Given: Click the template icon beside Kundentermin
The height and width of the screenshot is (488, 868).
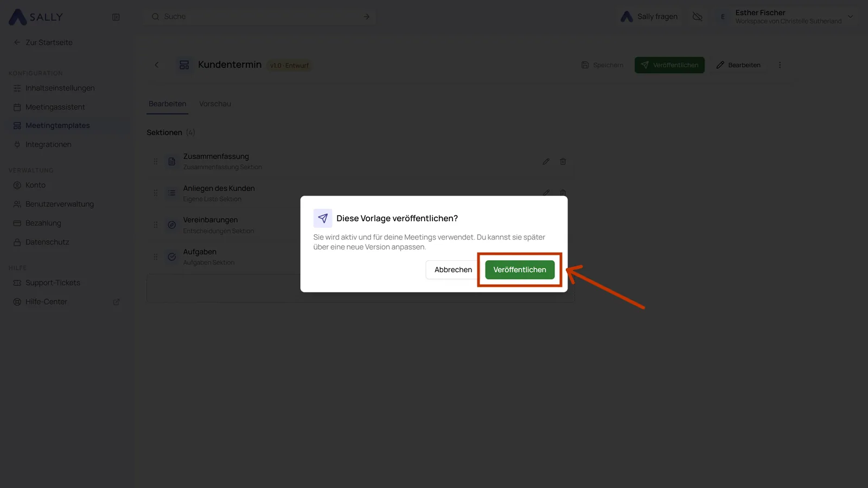Looking at the screenshot, I should (184, 65).
